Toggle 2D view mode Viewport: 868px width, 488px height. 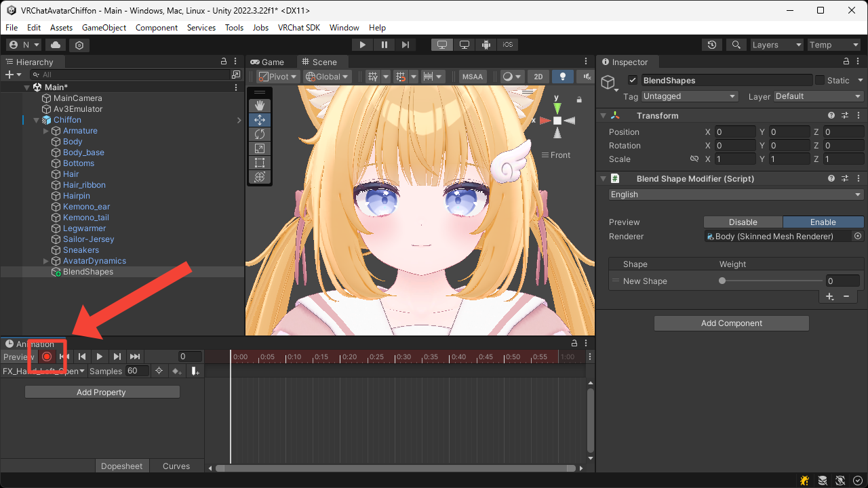point(538,77)
